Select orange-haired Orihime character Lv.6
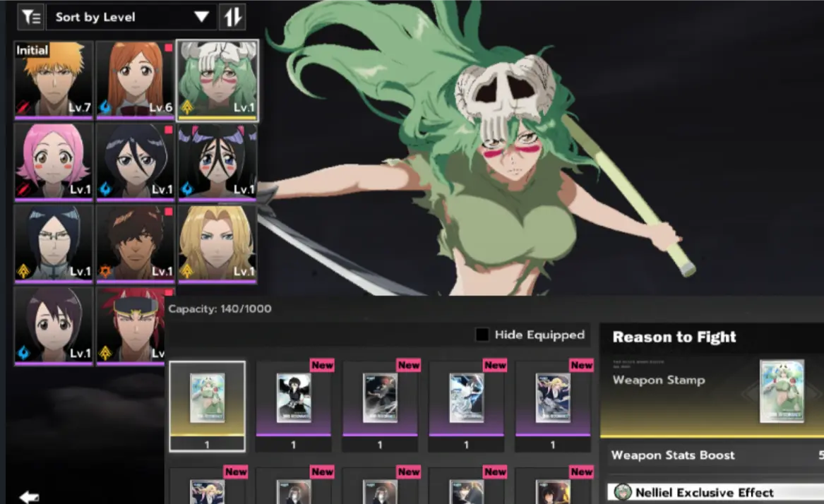 135,80
